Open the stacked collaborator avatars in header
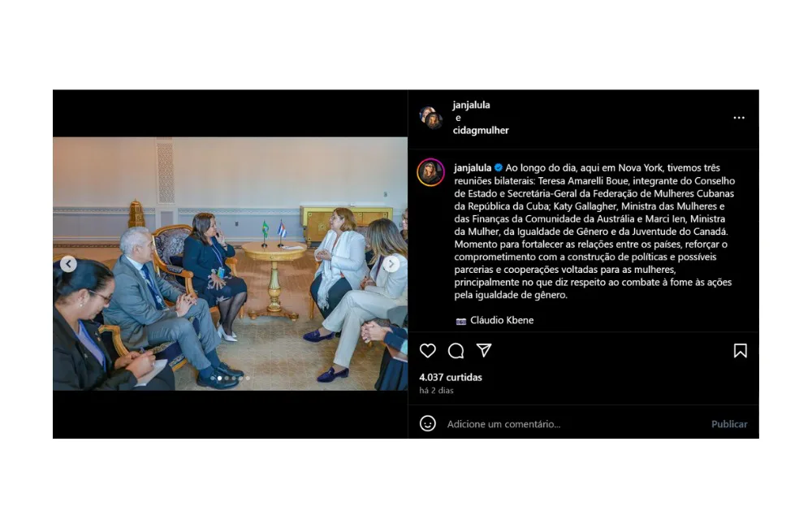812x528 pixels. point(430,118)
